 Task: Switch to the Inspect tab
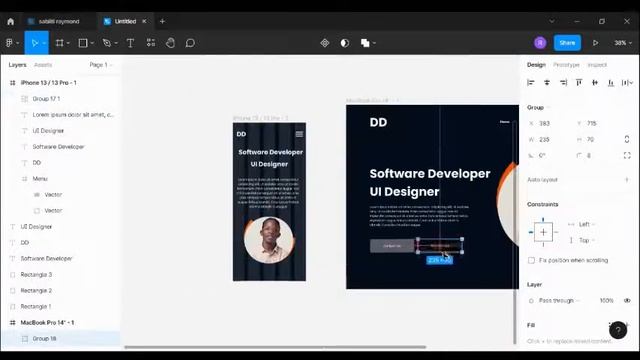(597, 65)
